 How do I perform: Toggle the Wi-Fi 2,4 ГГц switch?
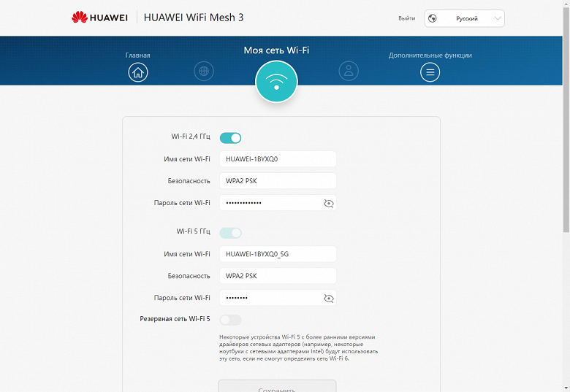[230, 138]
